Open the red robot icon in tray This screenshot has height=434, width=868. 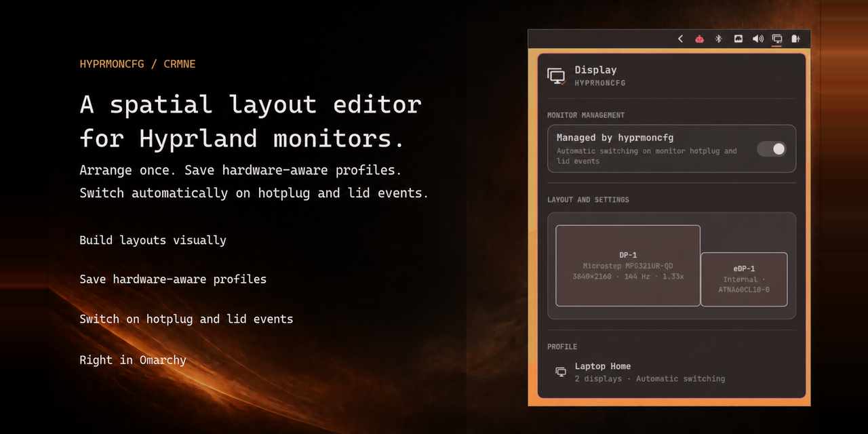click(699, 39)
